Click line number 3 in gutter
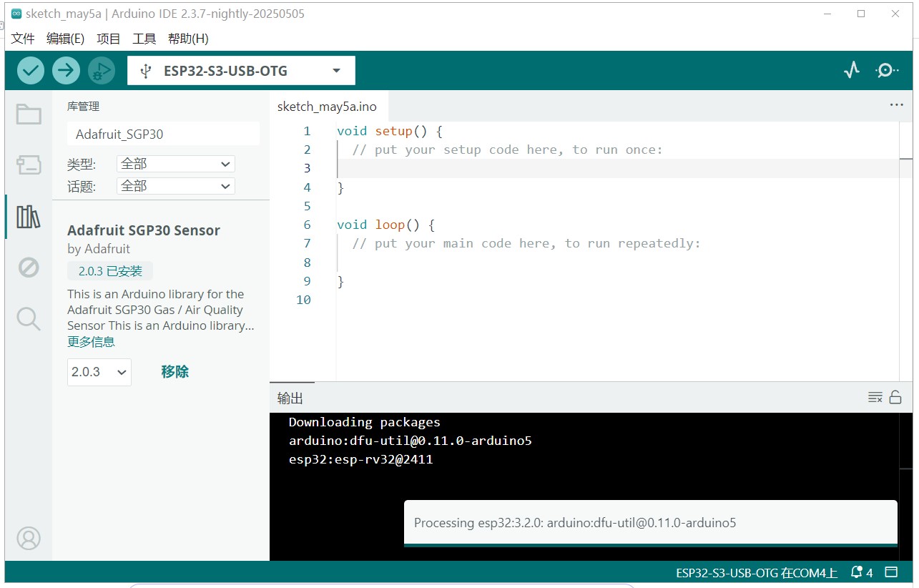 [x=307, y=168]
